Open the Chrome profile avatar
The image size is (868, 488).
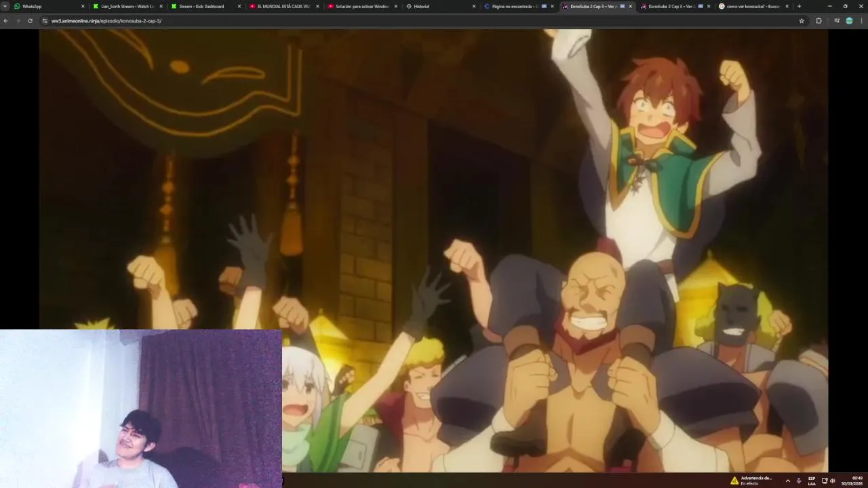[849, 21]
